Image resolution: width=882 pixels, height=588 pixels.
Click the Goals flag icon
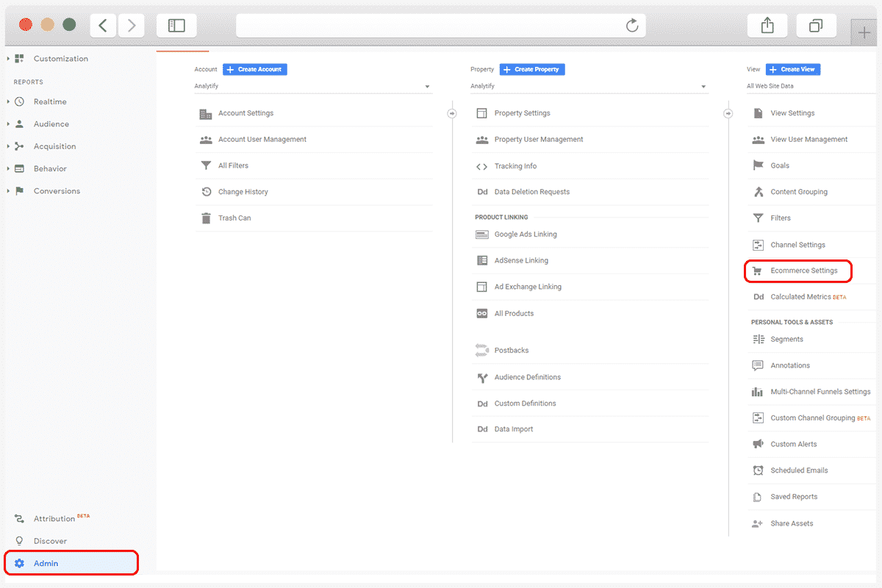click(x=758, y=165)
